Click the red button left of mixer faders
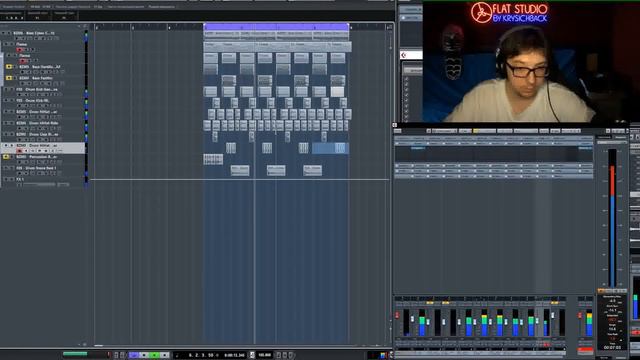This screenshot has height=360, width=640. click(397, 315)
